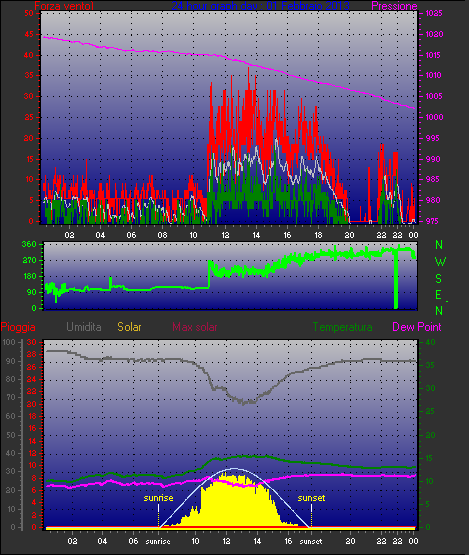Click the 'Max solar' legend label
Viewport: 469px width, 555px height.
tap(195, 327)
